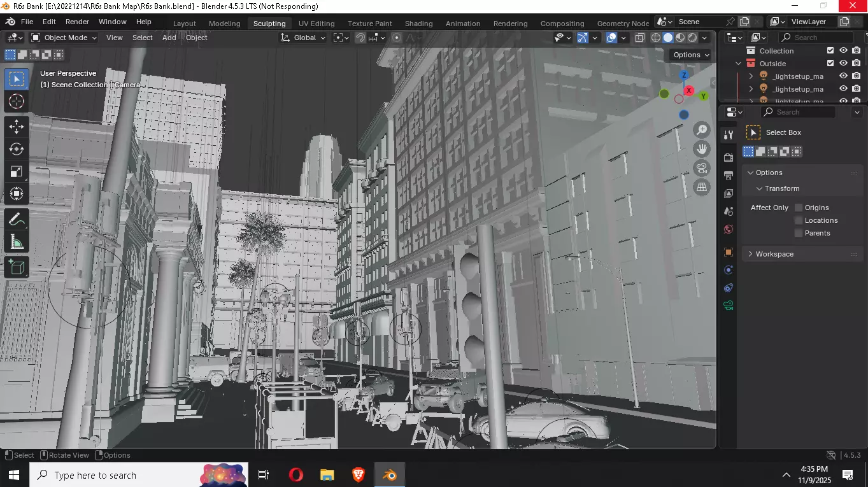The width and height of the screenshot is (868, 487).
Task: Open the Object Data camera properties tab
Action: point(729,306)
